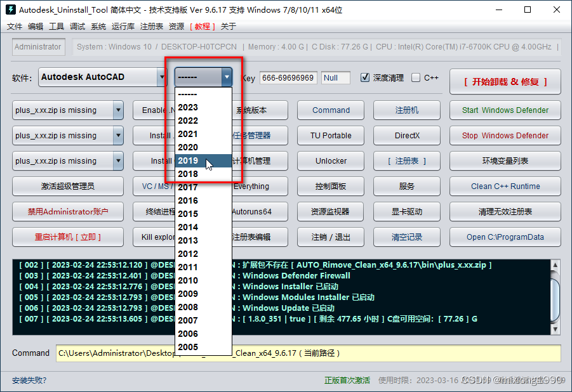This screenshot has height=392, width=572.
Task: Launch TU Portable
Action: point(331,135)
